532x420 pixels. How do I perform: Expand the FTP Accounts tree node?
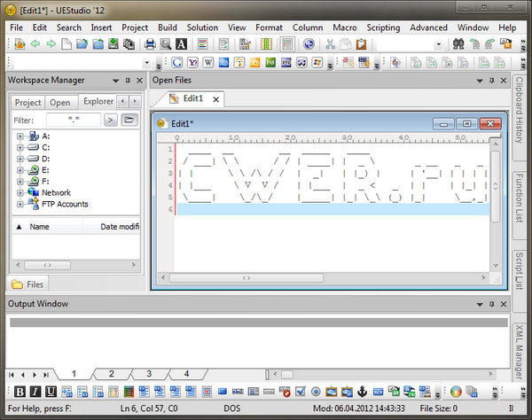[x=20, y=204]
